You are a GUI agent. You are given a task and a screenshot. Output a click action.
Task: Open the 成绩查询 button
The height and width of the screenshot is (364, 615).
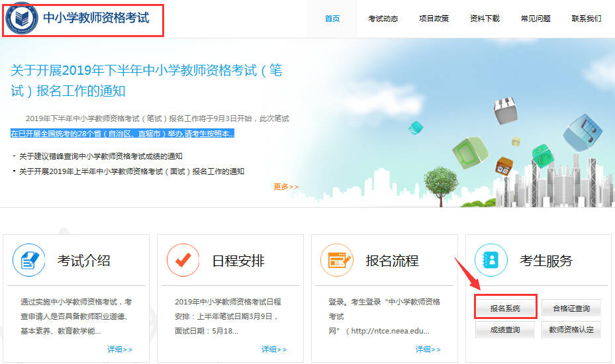(x=505, y=330)
